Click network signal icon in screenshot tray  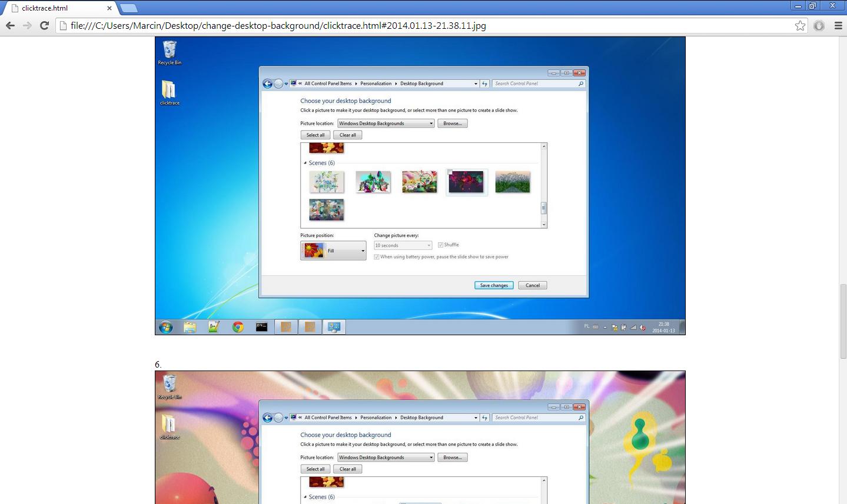coord(633,328)
